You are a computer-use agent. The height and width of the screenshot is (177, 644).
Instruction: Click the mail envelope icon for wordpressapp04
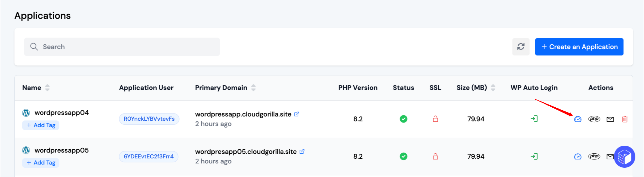pos(610,119)
